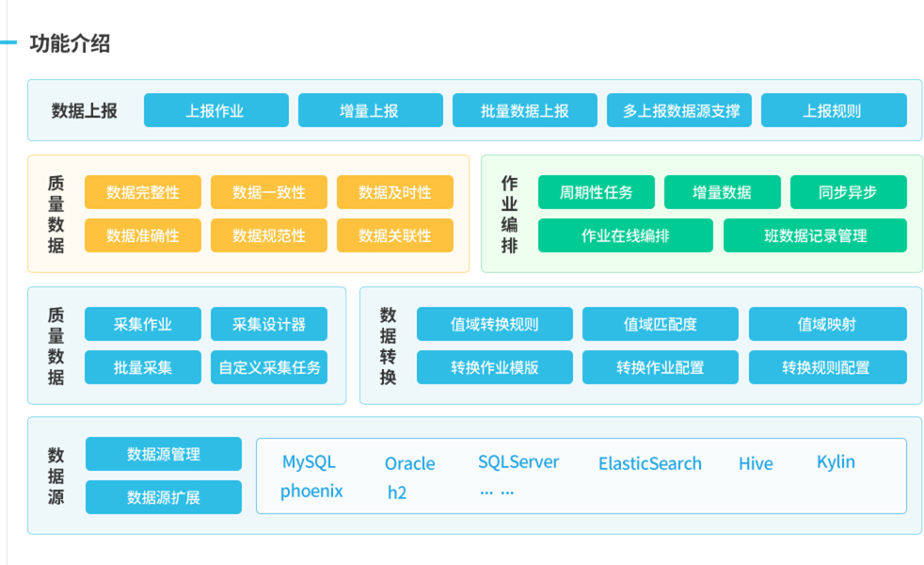Select the 值域映射 button
The height and width of the screenshot is (565, 924).
click(x=827, y=324)
